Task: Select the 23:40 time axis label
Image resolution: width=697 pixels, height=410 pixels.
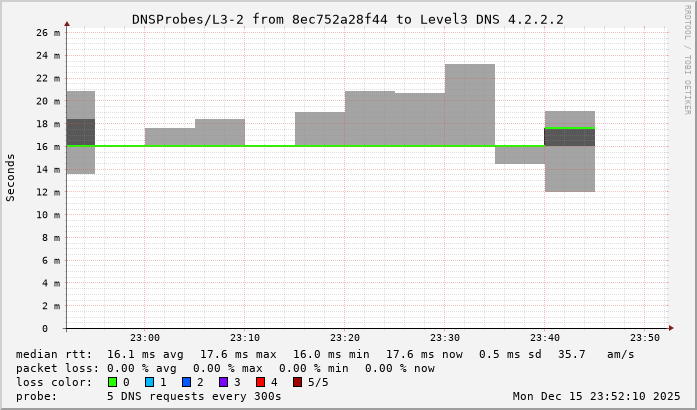Action: pyautogui.click(x=545, y=338)
